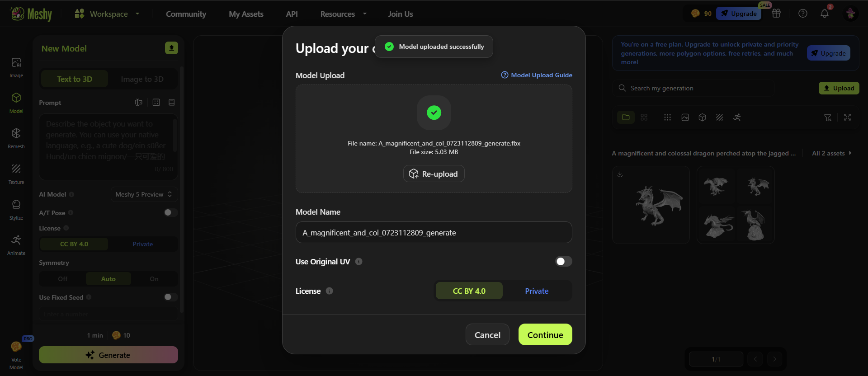This screenshot has height=376, width=868.
Task: Click the help question mark icon
Action: 803,14
